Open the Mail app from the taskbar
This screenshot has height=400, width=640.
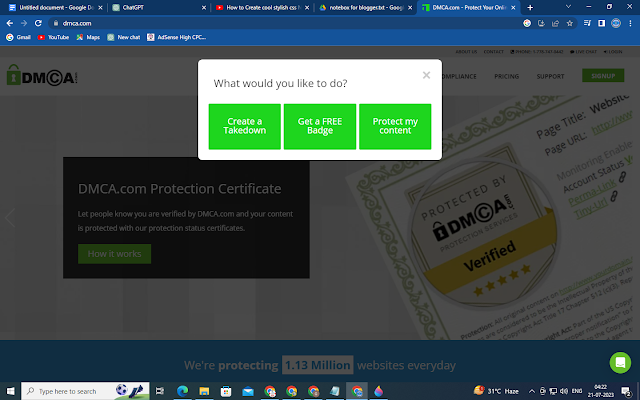click(248, 391)
